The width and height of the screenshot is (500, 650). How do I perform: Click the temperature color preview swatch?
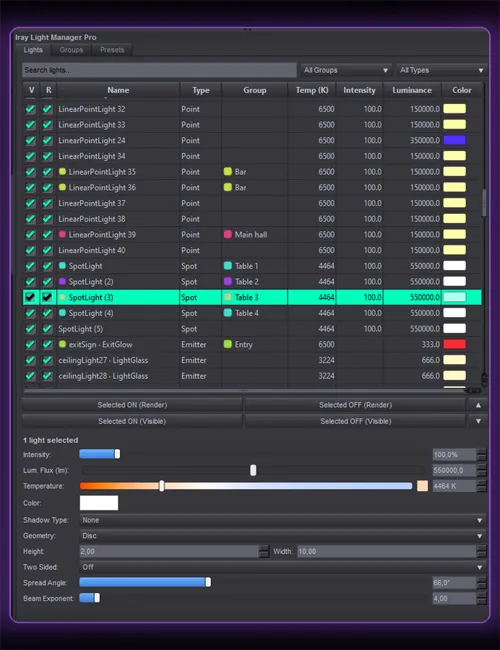(x=422, y=486)
